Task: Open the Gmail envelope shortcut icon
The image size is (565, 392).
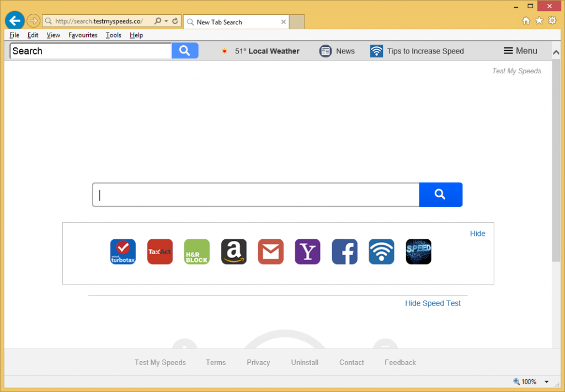Action: 270,251
